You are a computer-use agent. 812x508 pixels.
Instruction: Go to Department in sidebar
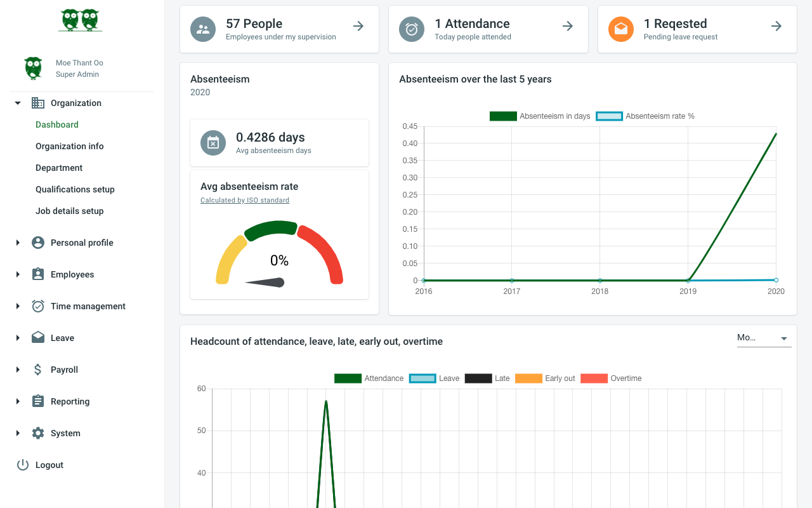click(x=59, y=168)
